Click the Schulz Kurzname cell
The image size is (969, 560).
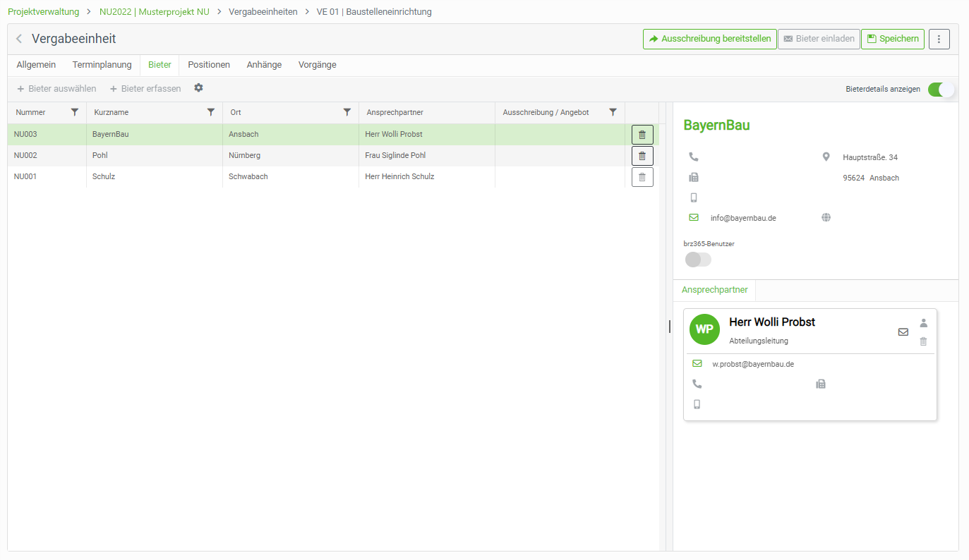point(154,176)
